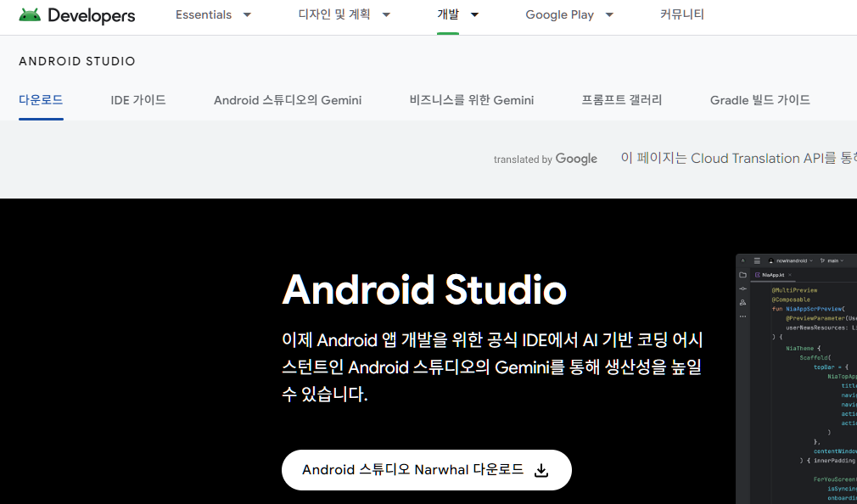Open the Essentials menu label
Screen dimensions: 857x504
204,14
